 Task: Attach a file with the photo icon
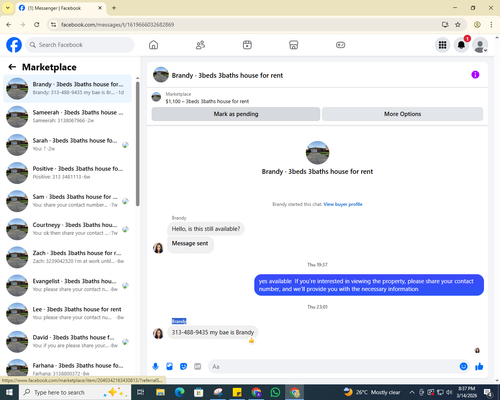[x=169, y=367]
